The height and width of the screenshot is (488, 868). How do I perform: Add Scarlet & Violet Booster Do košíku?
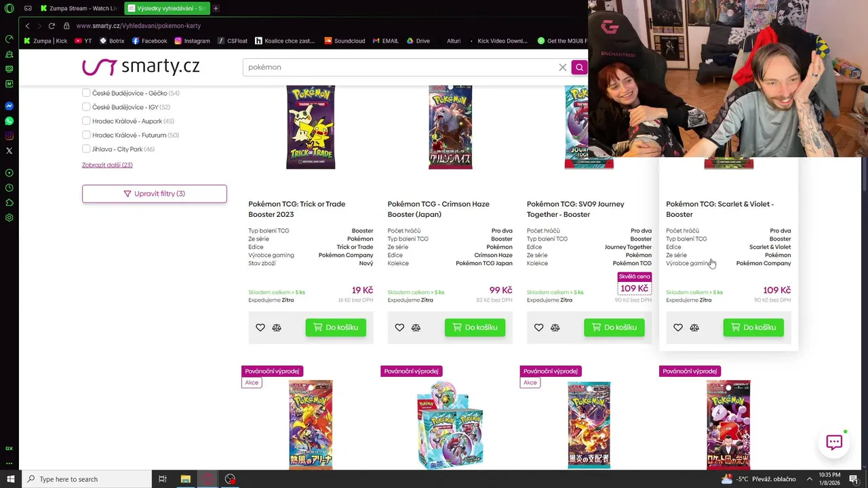coord(753,327)
